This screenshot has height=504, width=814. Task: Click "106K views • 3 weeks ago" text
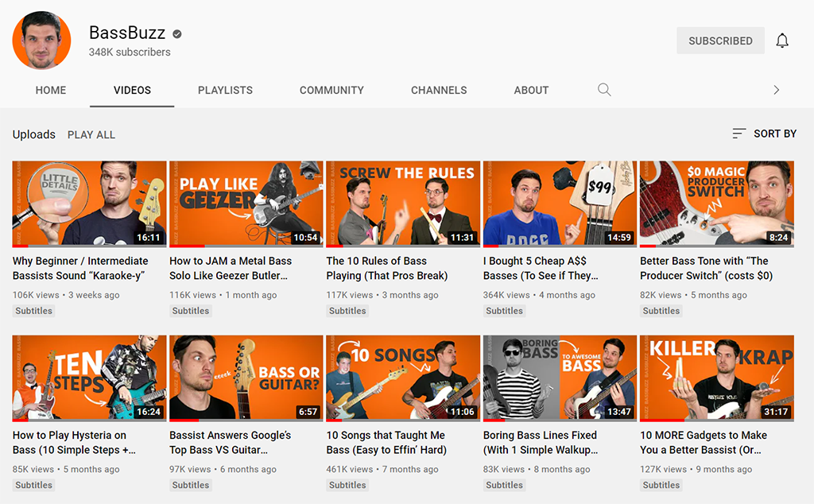[66, 295]
